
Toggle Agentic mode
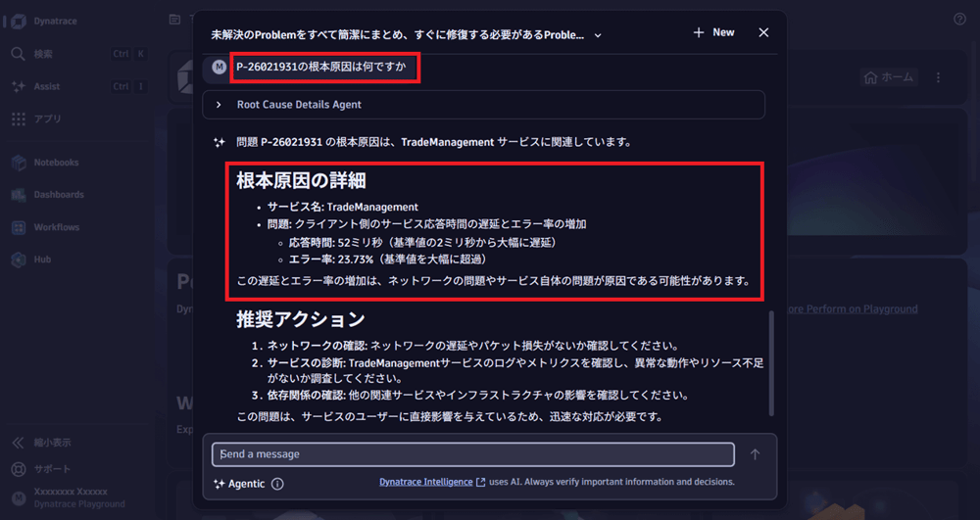click(239, 484)
